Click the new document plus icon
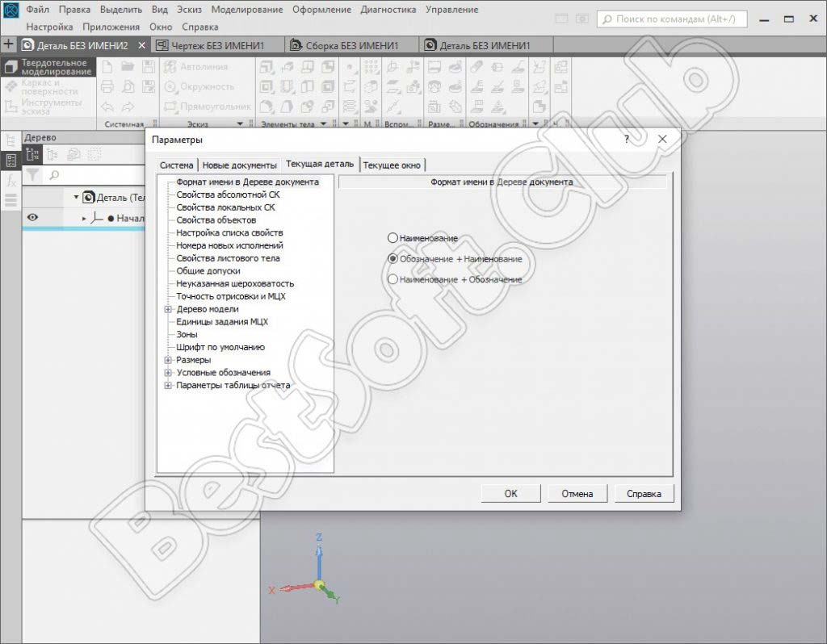 [9, 45]
